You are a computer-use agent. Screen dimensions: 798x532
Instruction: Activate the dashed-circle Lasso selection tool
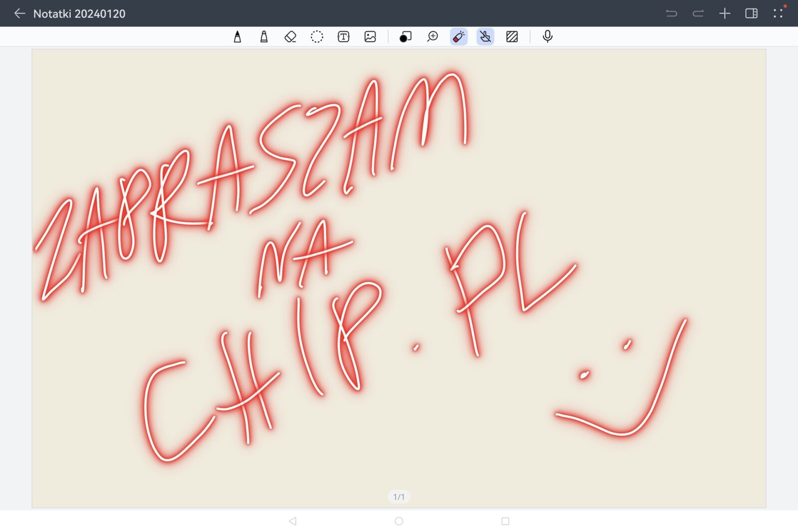click(317, 37)
